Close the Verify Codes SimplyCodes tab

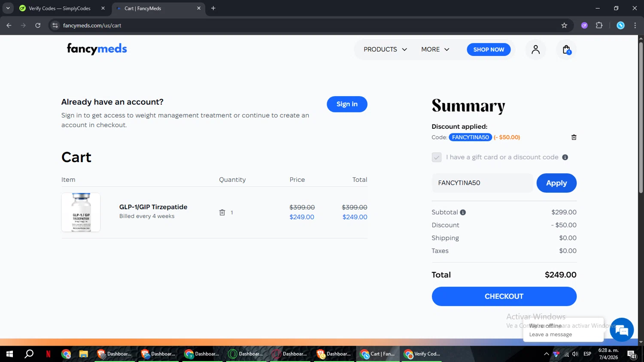[x=103, y=8]
